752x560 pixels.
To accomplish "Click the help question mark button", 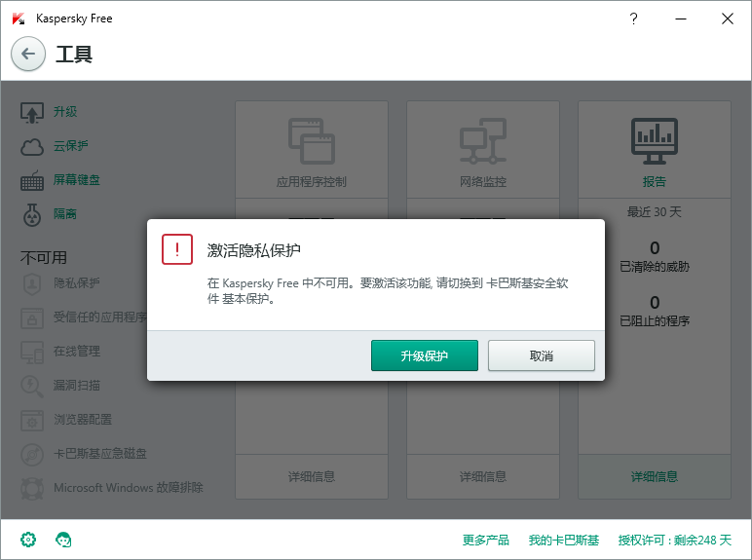I will click(x=634, y=19).
